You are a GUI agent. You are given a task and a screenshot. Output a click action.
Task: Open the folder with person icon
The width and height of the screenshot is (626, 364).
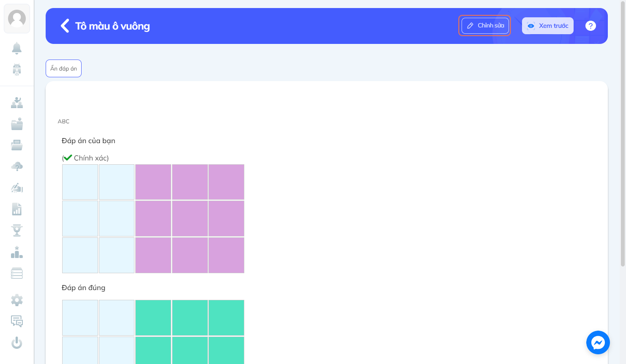(x=17, y=124)
